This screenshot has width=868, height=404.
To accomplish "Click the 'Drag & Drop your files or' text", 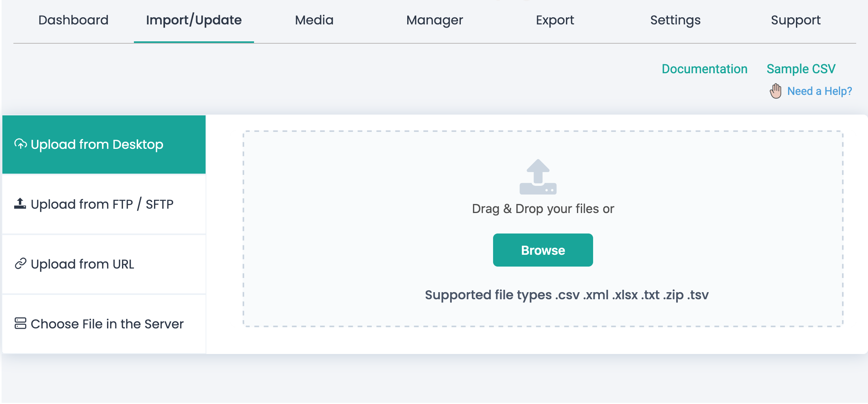I will (x=543, y=209).
